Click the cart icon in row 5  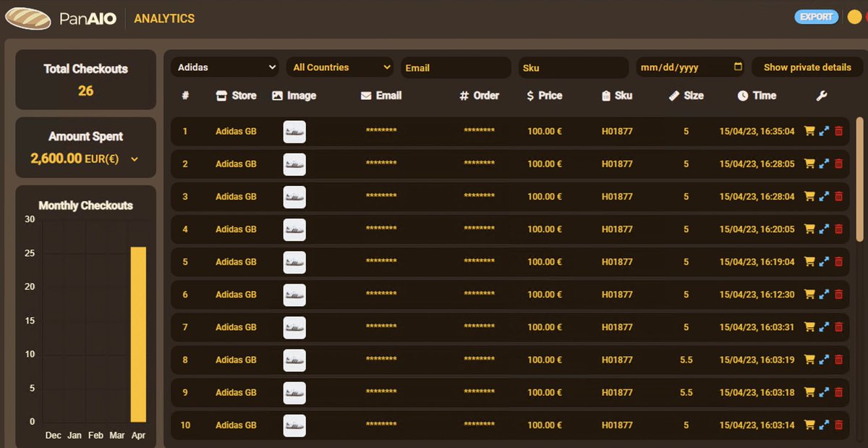(x=809, y=261)
